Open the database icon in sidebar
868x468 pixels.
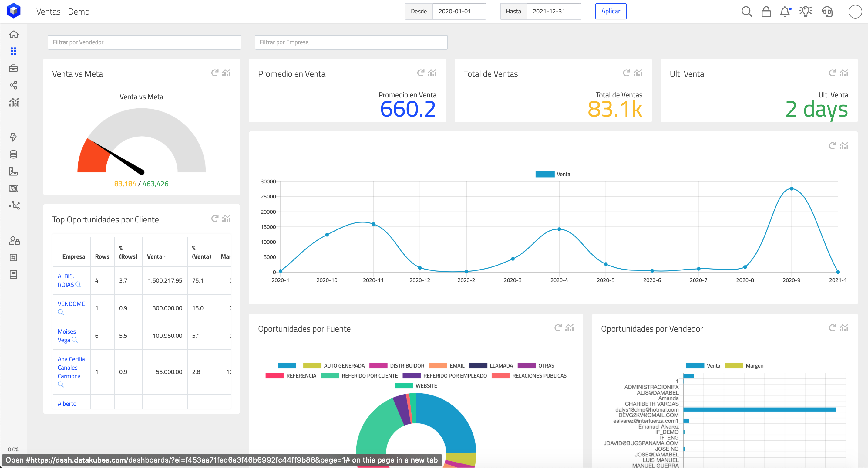(x=13, y=154)
